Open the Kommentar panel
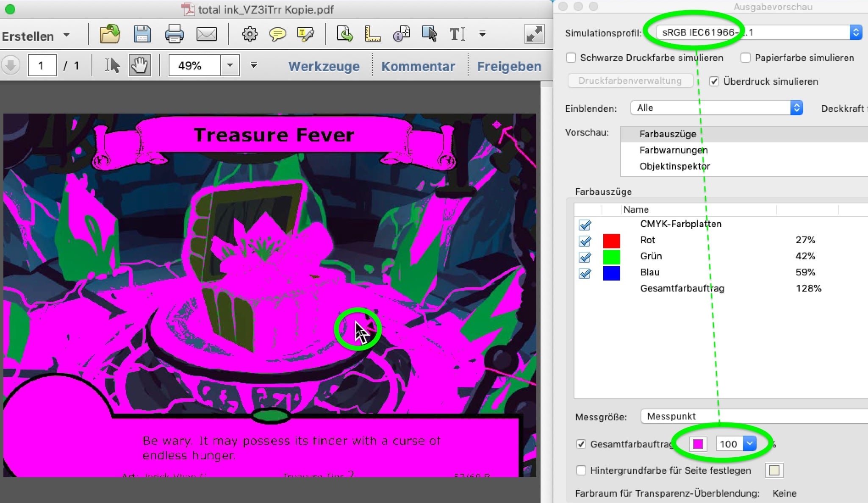The height and width of the screenshot is (503, 868). (418, 66)
